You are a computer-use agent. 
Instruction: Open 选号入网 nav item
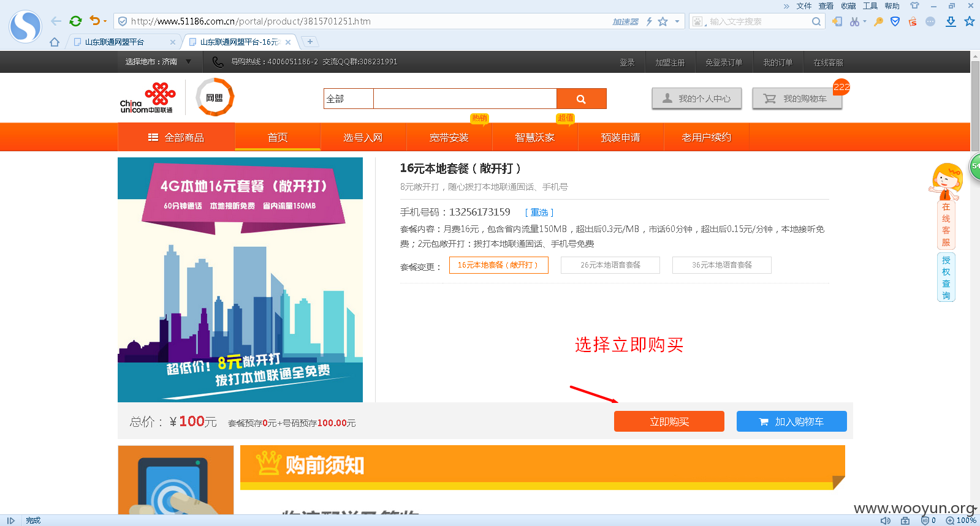363,137
